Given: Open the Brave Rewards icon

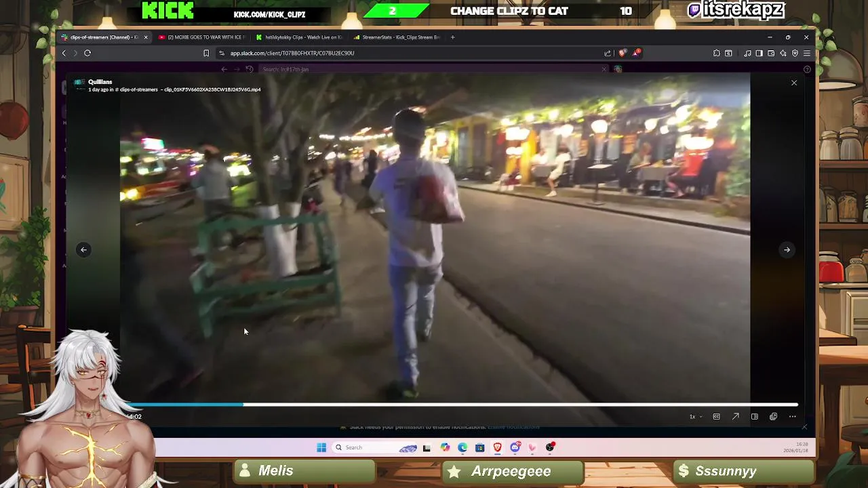Looking at the screenshot, I should (636, 53).
